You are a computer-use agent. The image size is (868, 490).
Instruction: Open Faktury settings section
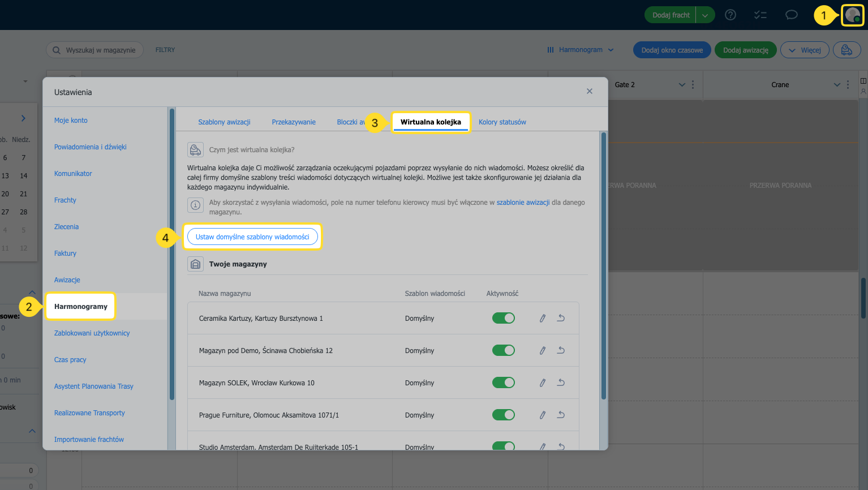tap(65, 253)
